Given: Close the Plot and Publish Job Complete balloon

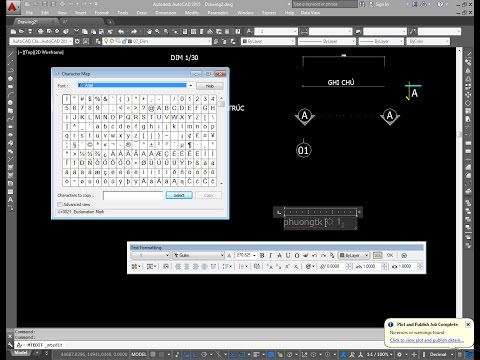Looking at the screenshot, I should (468, 324).
